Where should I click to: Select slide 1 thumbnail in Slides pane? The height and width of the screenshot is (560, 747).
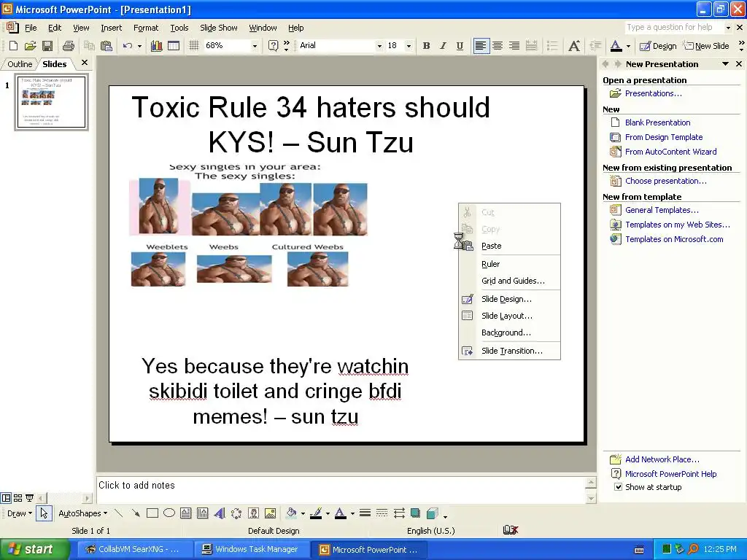[52, 102]
